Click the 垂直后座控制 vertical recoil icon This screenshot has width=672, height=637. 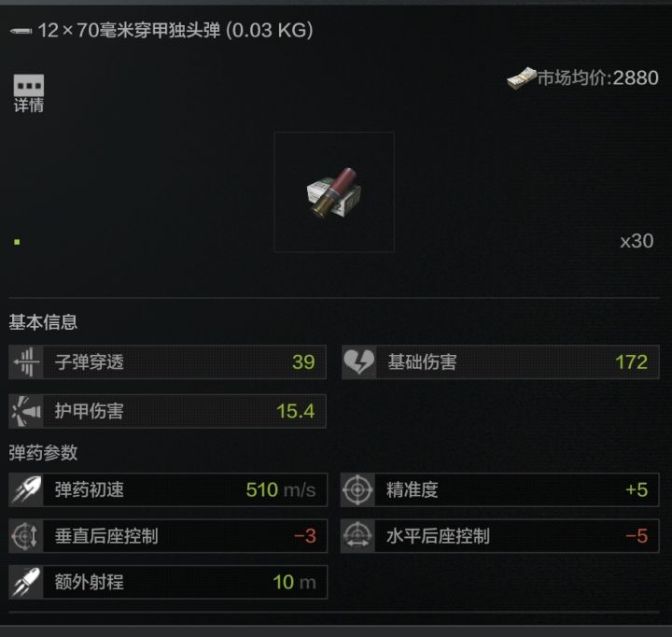[26, 536]
